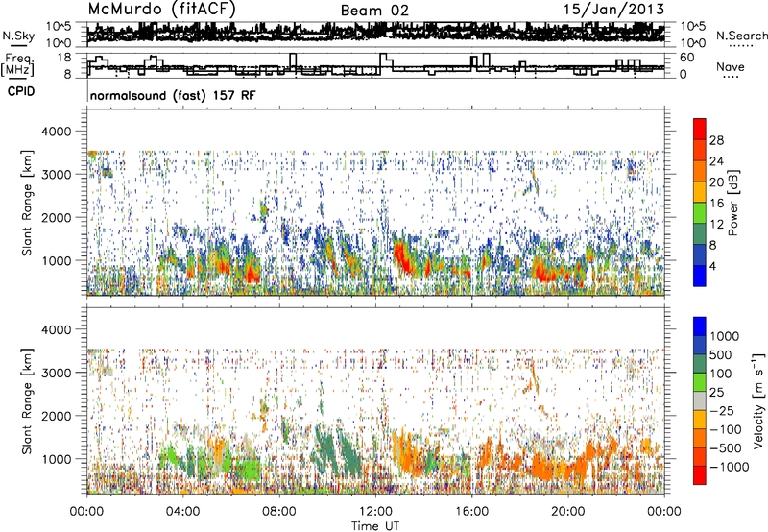Viewport: 768px width, 532px height.
Task: Click the 4000 tick in the power panel
Action: pyautogui.click(x=59, y=132)
